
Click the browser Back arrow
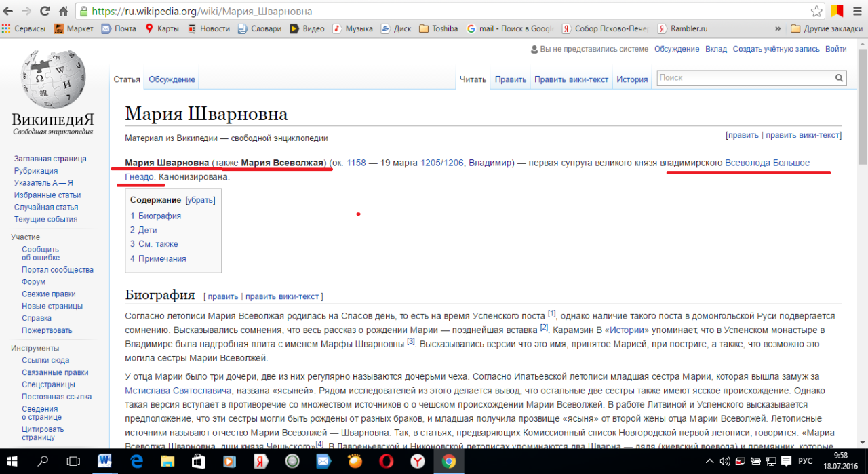coord(8,12)
